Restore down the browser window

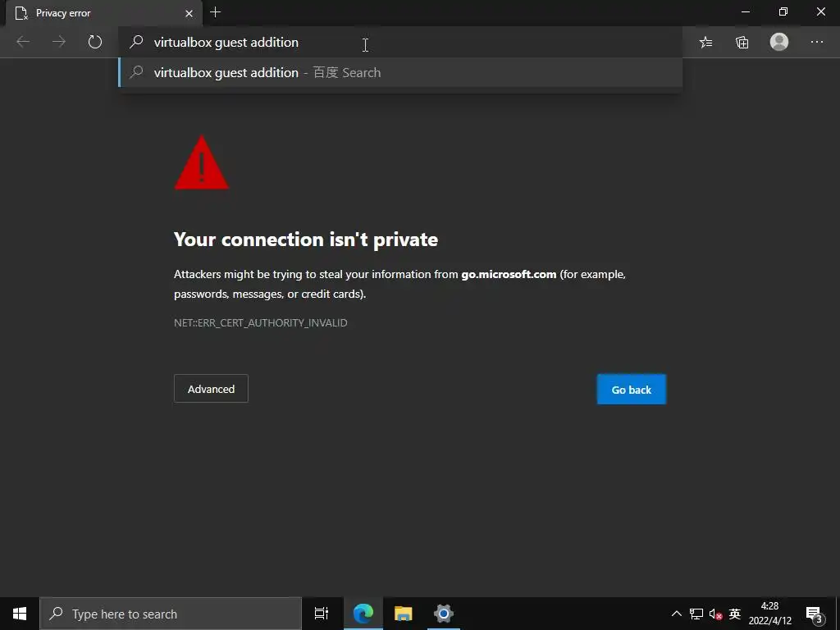click(x=783, y=11)
